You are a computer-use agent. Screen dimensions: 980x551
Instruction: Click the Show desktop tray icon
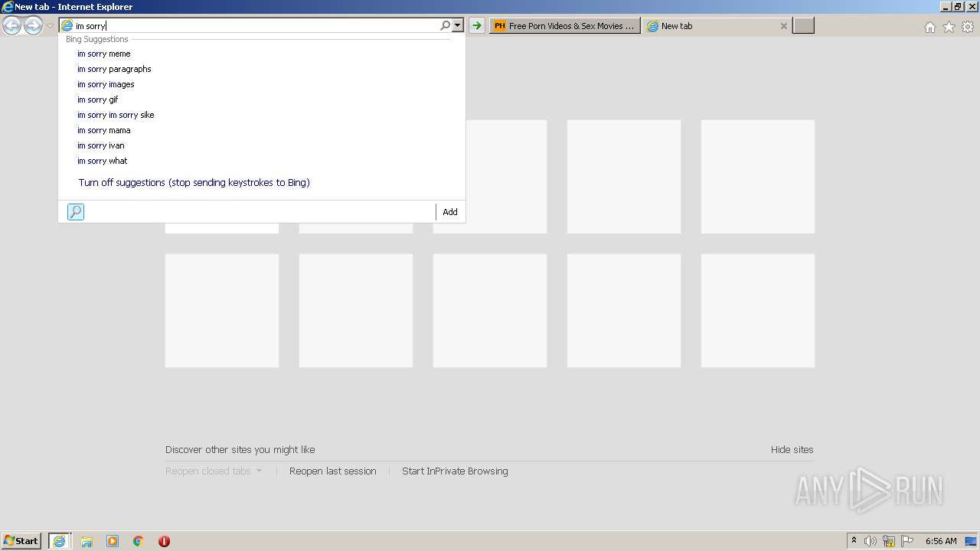[971, 541]
